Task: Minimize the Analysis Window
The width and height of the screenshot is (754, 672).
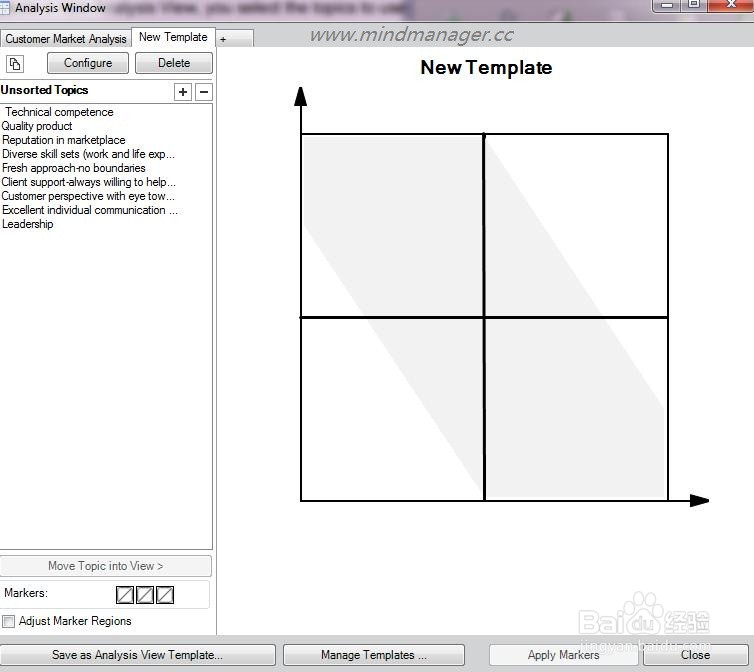Action: pos(667,5)
